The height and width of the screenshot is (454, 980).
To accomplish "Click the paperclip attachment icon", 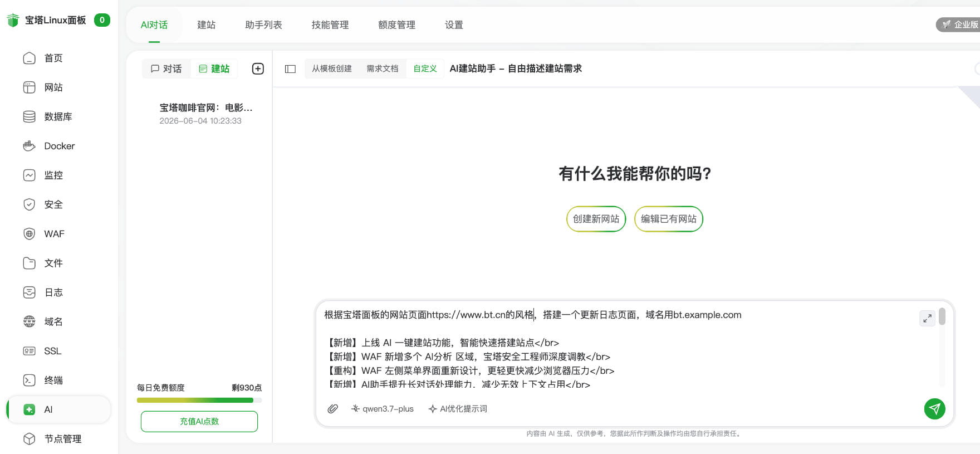I will 333,409.
